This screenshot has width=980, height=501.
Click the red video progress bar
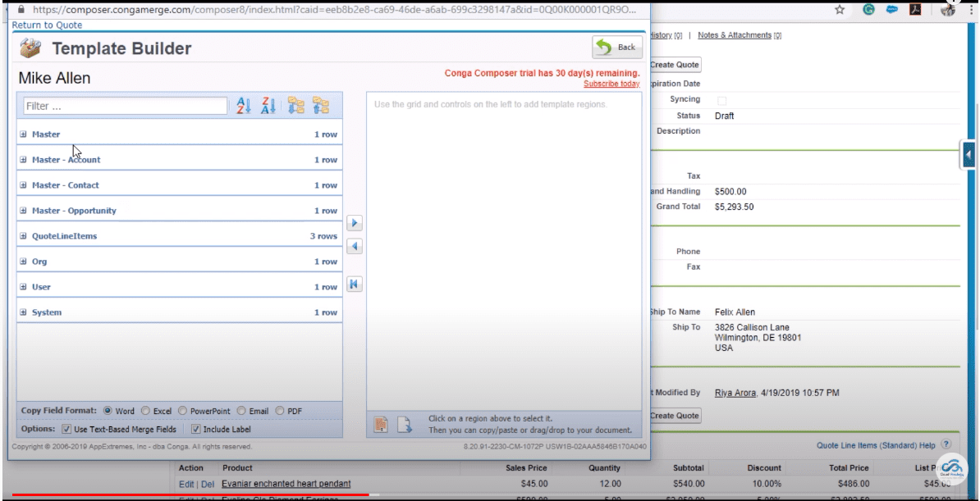(190, 494)
